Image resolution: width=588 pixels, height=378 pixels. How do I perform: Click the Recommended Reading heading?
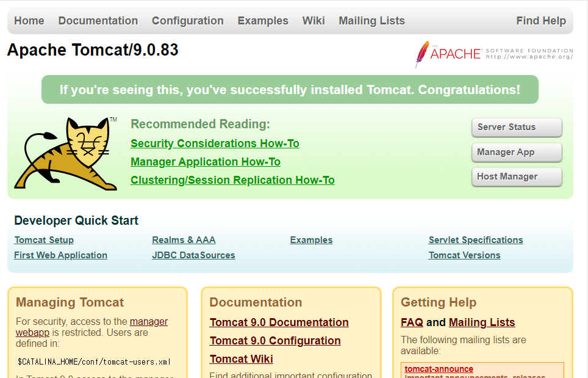pyautogui.click(x=200, y=124)
